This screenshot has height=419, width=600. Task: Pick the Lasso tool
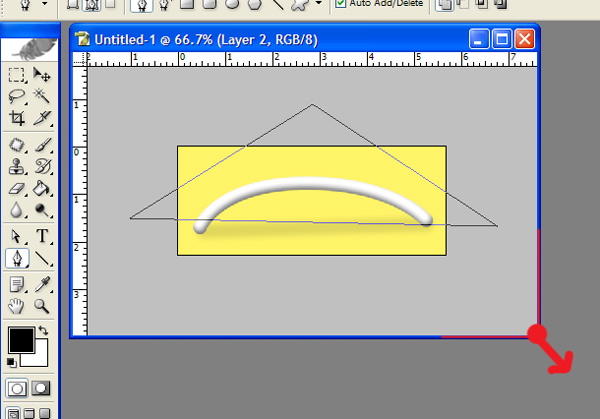(x=17, y=97)
